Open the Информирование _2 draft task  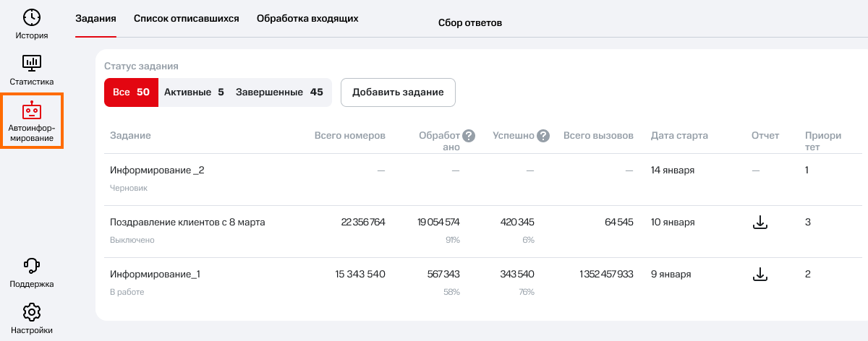click(157, 170)
